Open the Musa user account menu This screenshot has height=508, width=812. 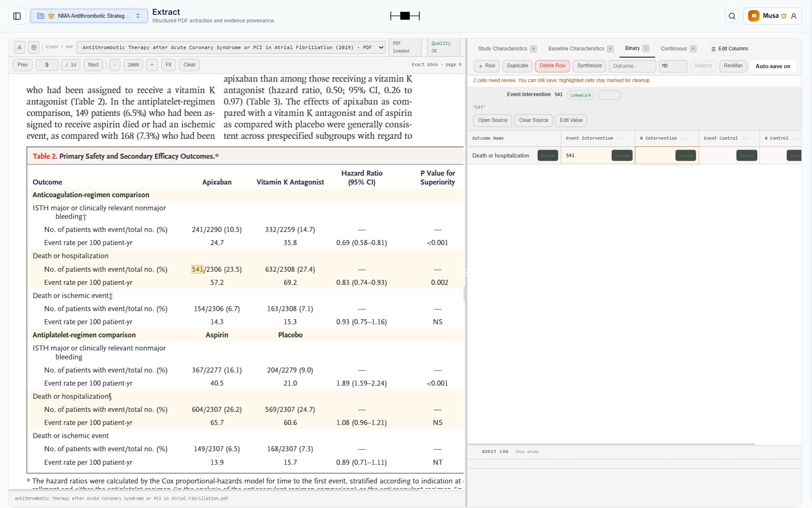coord(772,16)
